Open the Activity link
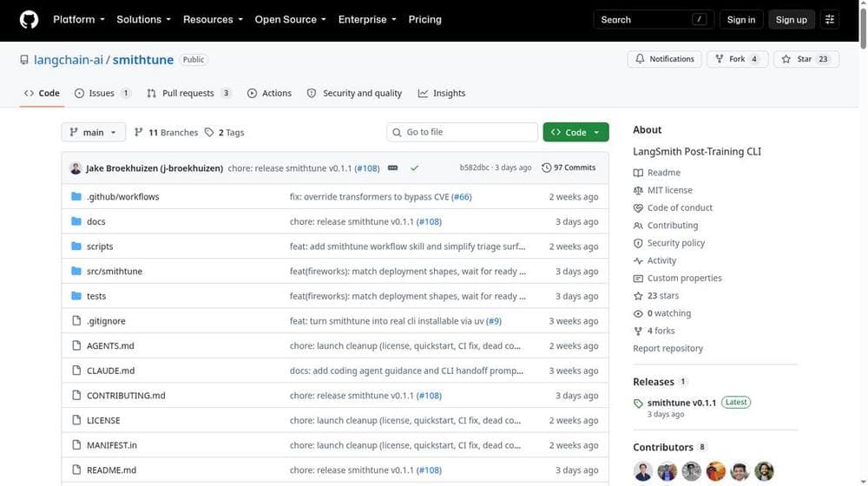 [654, 260]
